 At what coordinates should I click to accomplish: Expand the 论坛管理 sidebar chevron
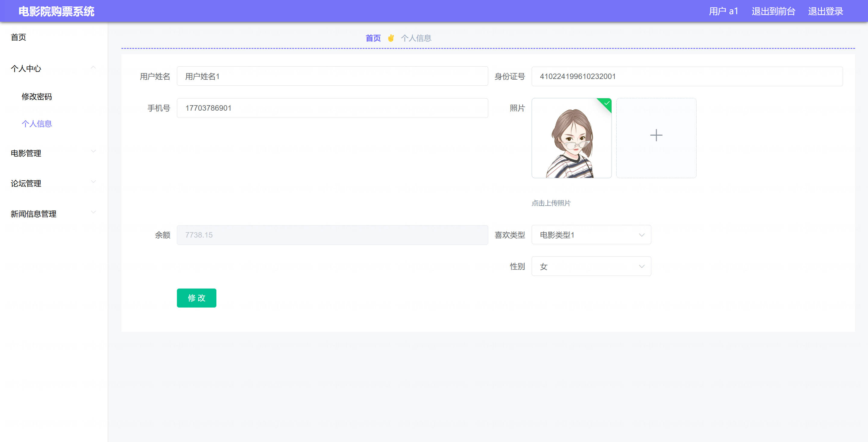[x=93, y=182]
